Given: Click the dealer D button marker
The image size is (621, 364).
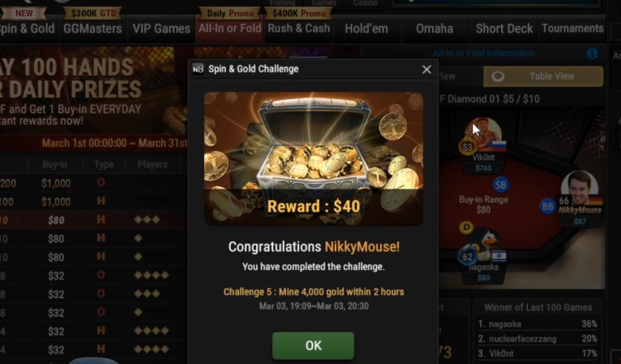Looking at the screenshot, I should 466,228.
